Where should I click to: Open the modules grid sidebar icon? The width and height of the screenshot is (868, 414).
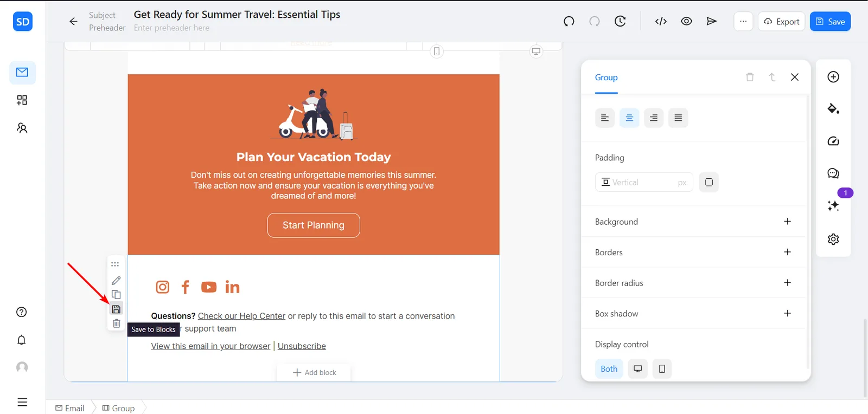tap(22, 100)
